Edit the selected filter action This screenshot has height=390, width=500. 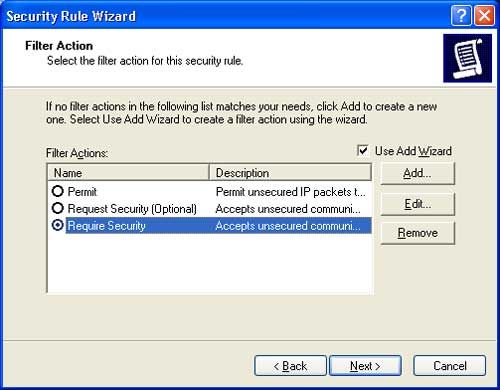417,204
